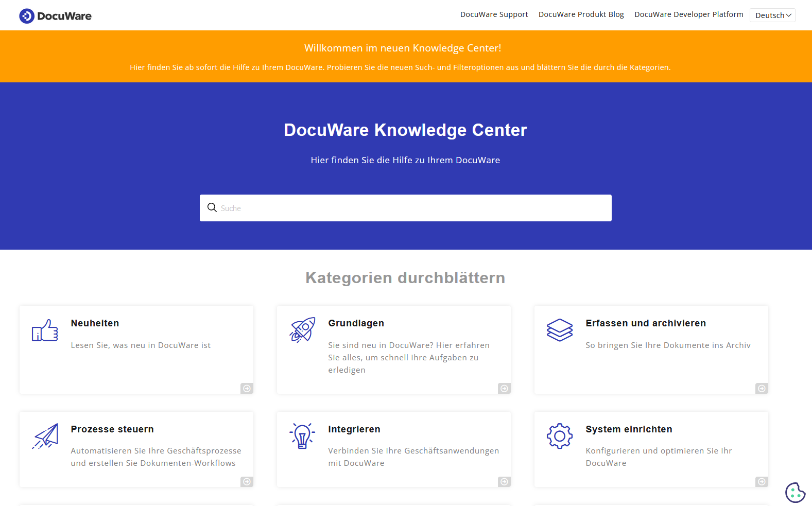
Task: Click the rocket icon for Grundlagen
Action: [x=302, y=330]
